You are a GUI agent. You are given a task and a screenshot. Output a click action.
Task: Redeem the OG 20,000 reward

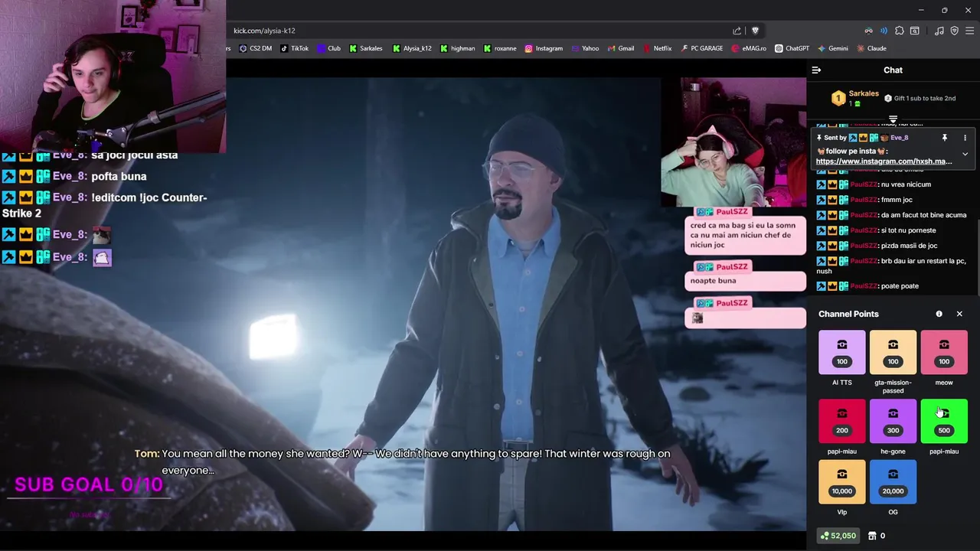893,482
